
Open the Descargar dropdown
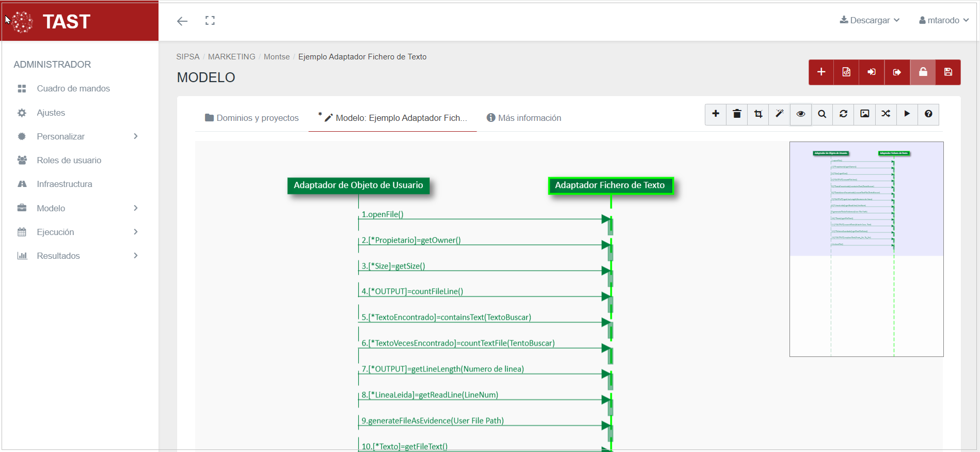(x=870, y=20)
